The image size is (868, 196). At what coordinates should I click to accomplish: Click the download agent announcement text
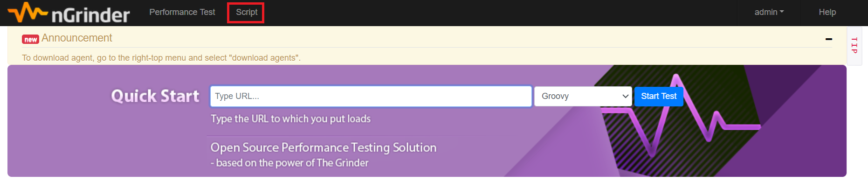(161, 58)
